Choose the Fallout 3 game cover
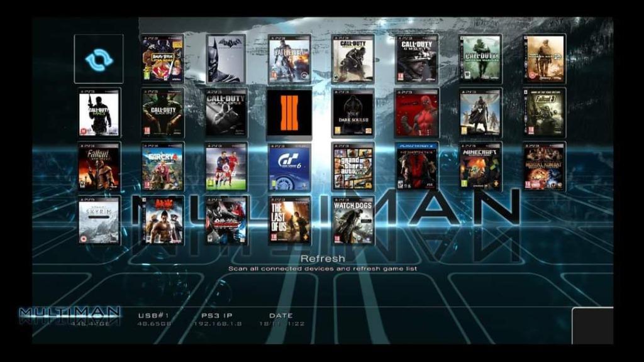This screenshot has height=362, width=644. (544, 113)
